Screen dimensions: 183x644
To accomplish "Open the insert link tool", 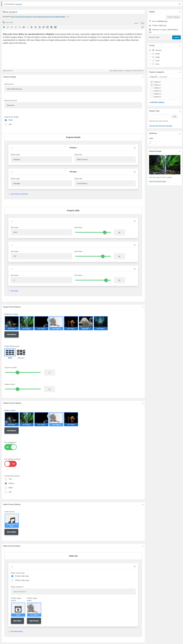I will 43,27.
